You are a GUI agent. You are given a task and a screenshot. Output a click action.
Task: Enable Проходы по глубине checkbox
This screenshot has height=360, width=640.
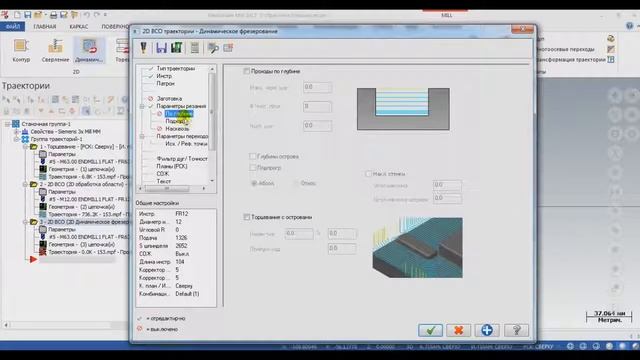point(247,71)
